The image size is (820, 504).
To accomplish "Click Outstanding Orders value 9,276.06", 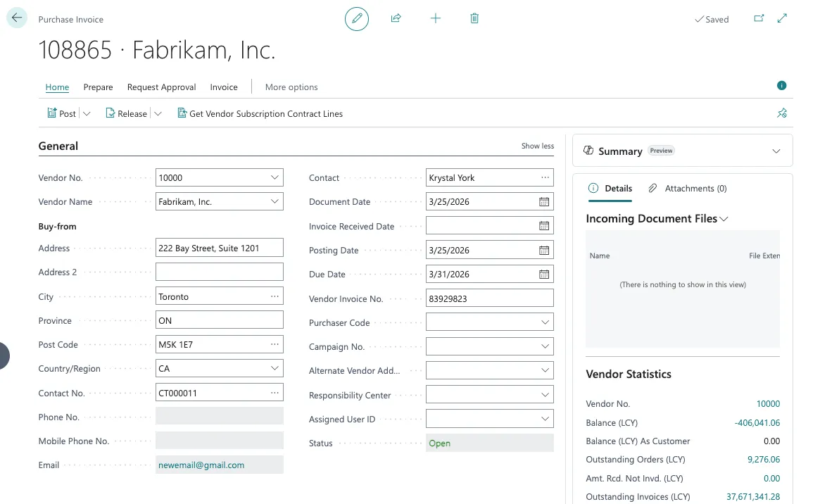I will pos(764,460).
